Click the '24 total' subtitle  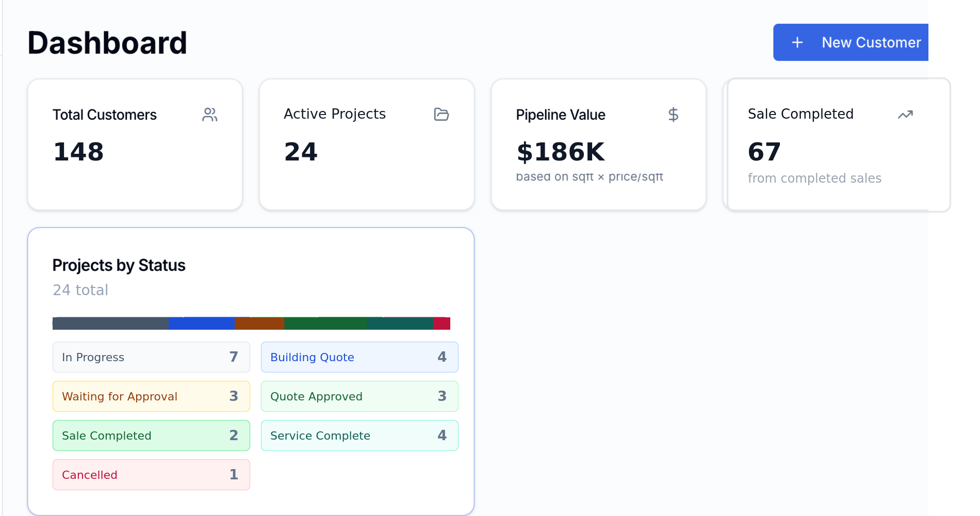pyautogui.click(x=80, y=290)
